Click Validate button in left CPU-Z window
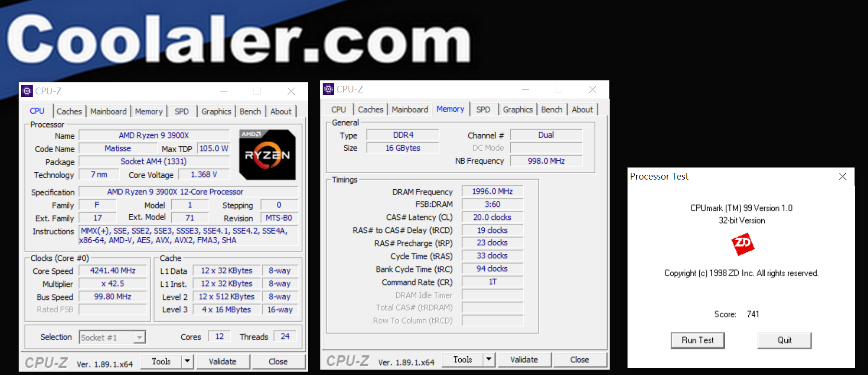The height and width of the screenshot is (375, 868). click(223, 362)
